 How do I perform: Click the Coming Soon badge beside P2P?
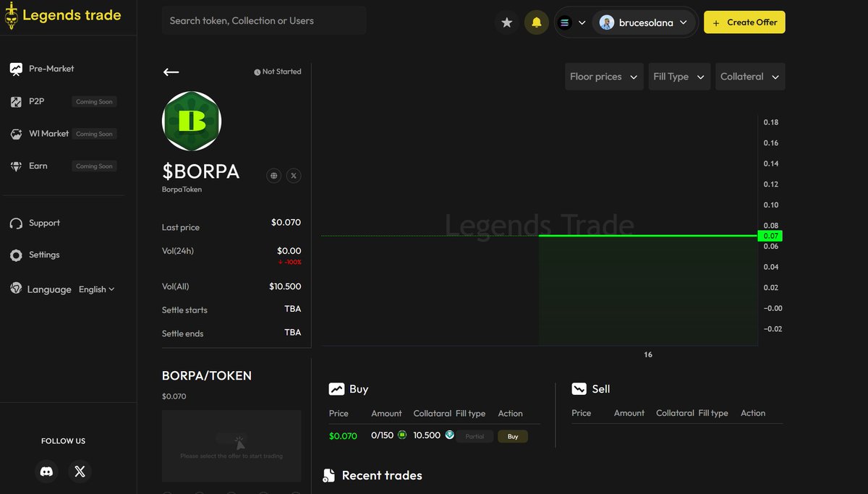(x=94, y=102)
